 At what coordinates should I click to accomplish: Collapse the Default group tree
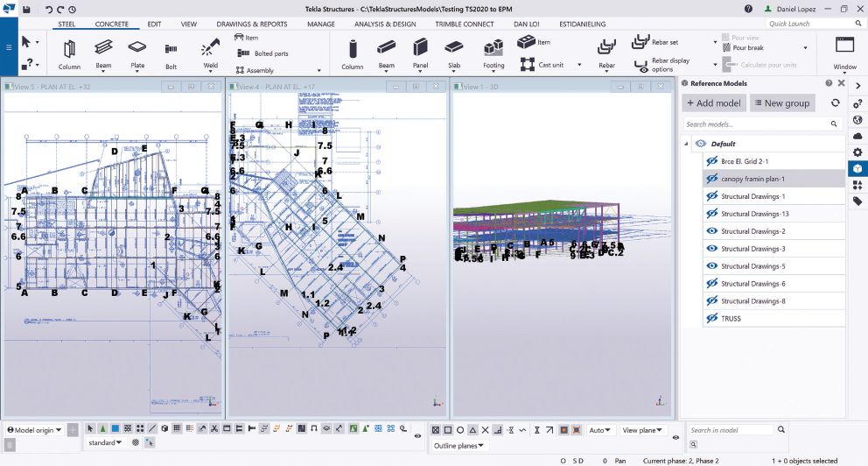point(688,144)
